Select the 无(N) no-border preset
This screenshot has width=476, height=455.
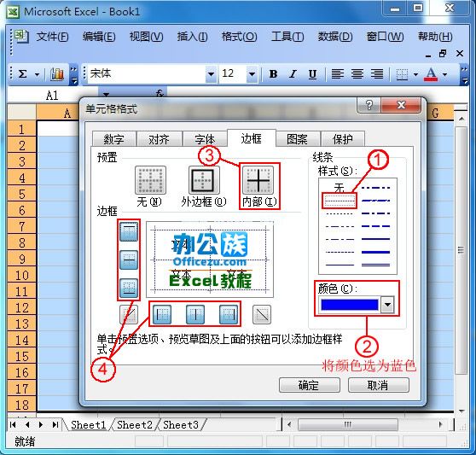pyautogui.click(x=150, y=180)
